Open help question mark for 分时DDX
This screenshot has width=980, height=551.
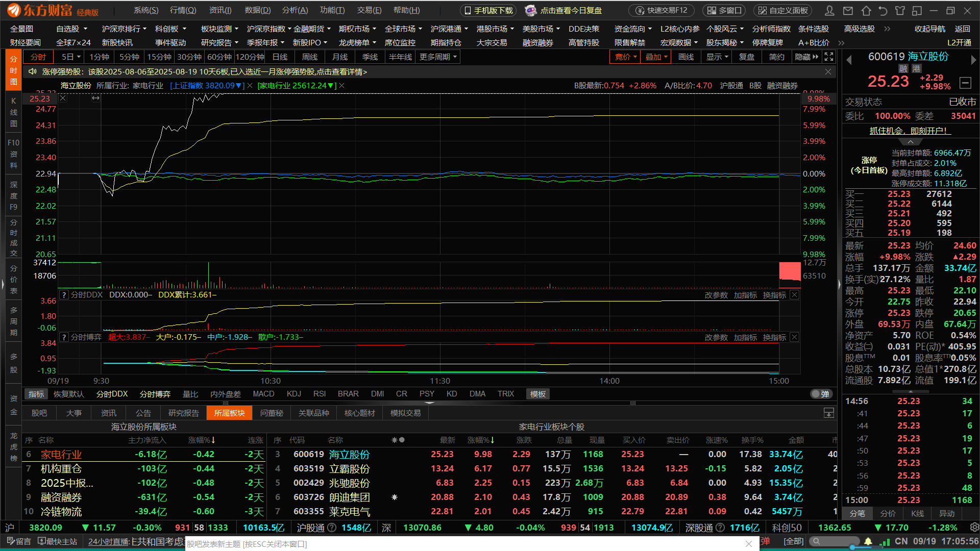[64, 295]
